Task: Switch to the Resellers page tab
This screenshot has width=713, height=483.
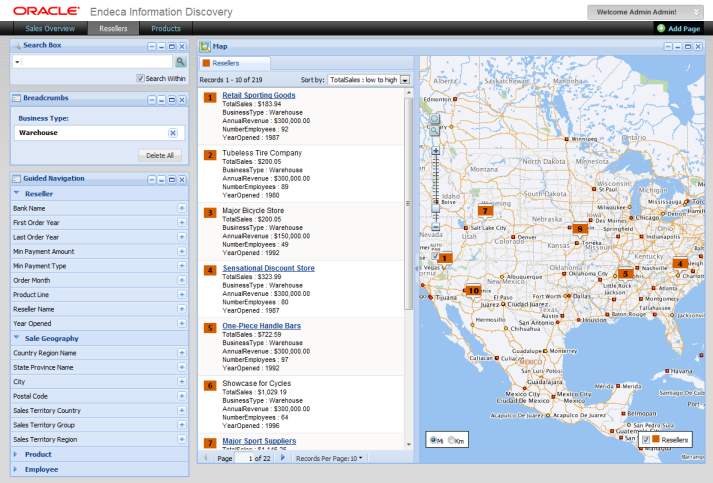Action: click(113, 28)
